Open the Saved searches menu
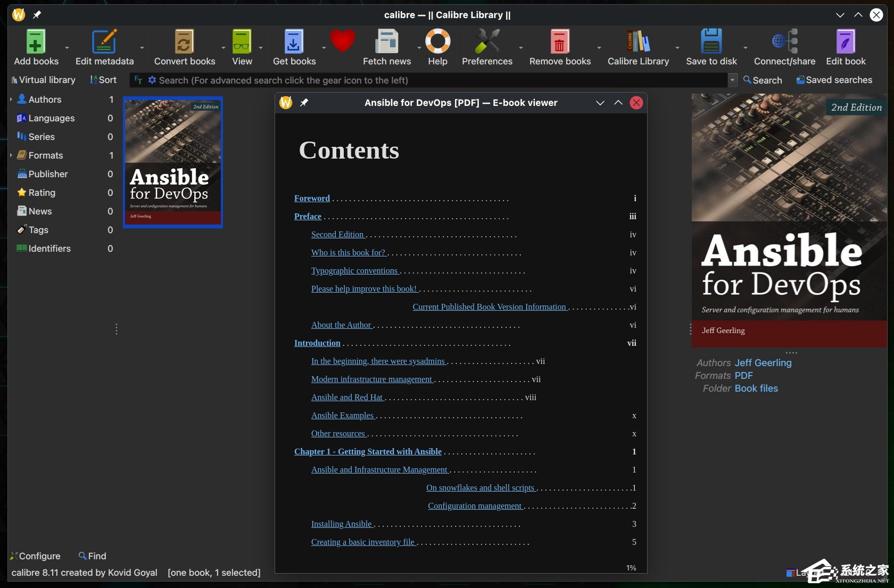The height and width of the screenshot is (588, 894). pos(834,80)
